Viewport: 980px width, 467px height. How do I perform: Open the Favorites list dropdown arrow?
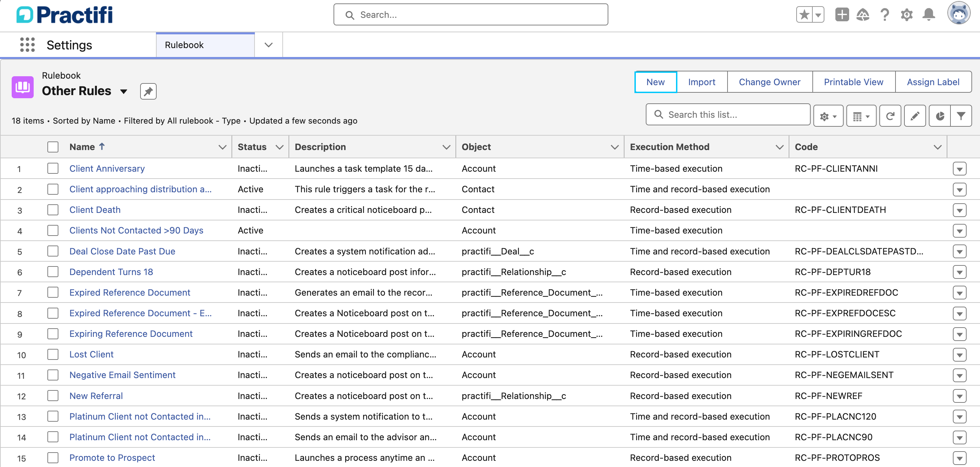pos(818,15)
